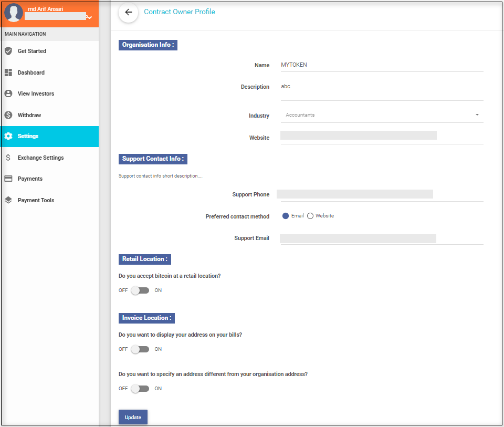Click the Name field containing MYTOKEN
Screen dimensions: 504x427
382,65
